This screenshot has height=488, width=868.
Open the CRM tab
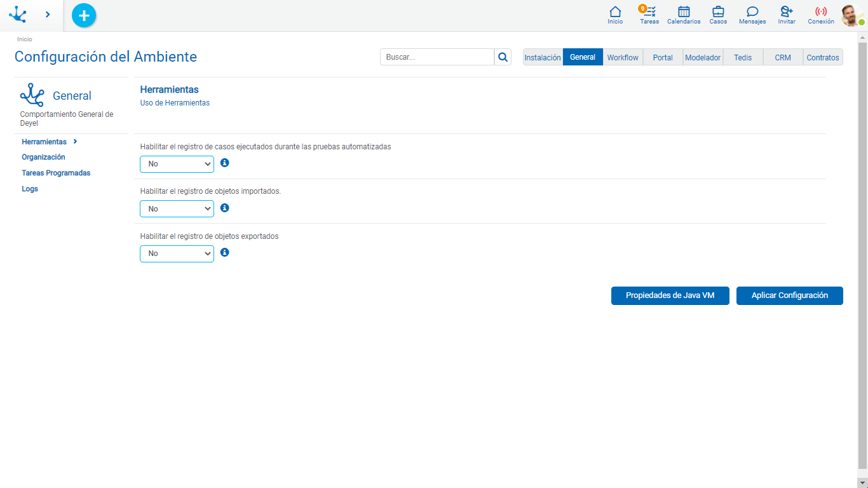[x=783, y=57]
